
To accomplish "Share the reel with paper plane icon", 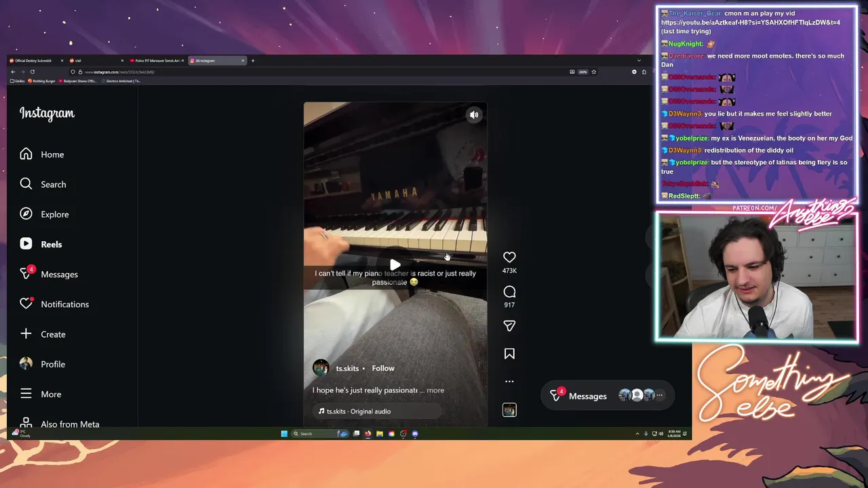I will pyautogui.click(x=509, y=326).
